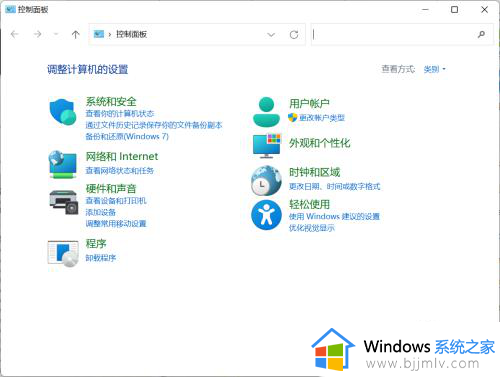Open the Hardware and Sound printer icon
This screenshot has height=377, width=500.
click(x=63, y=202)
